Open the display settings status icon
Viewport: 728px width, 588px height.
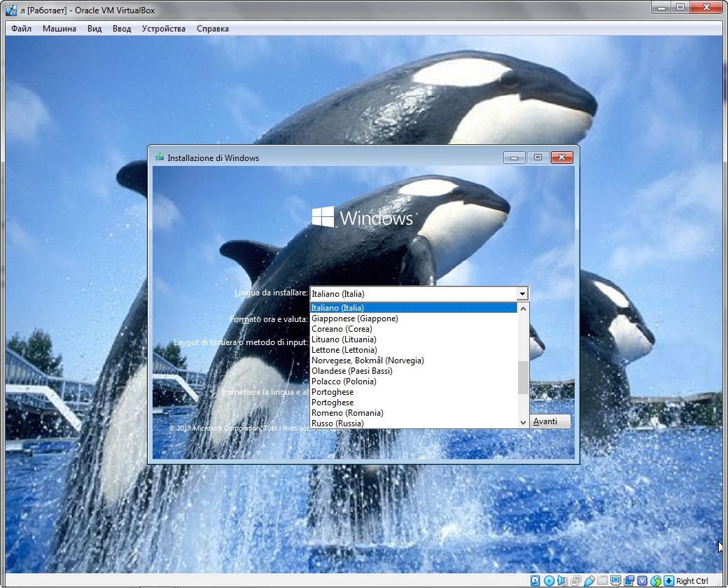[x=615, y=580]
